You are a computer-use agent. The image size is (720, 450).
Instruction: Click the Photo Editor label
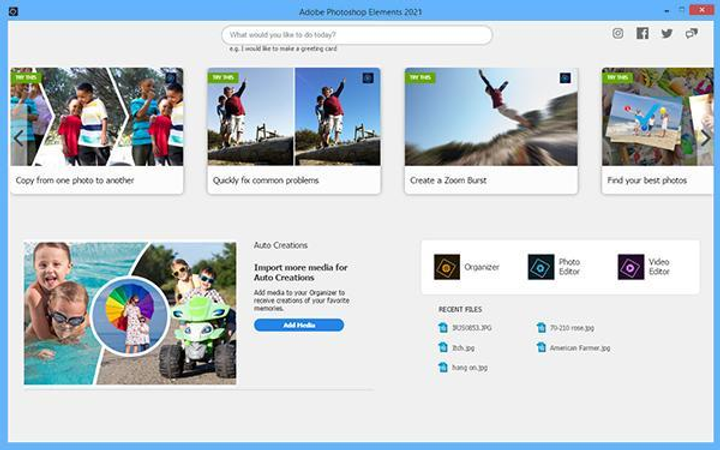pyautogui.click(x=569, y=267)
